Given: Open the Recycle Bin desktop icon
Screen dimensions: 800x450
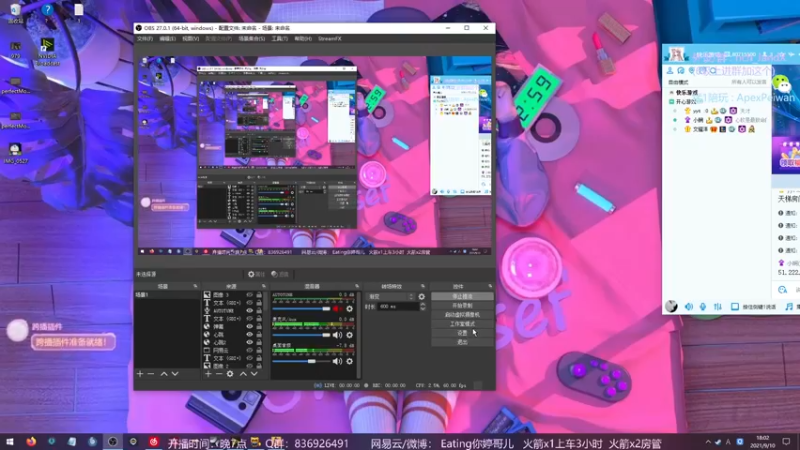Looking at the screenshot, I should pyautogui.click(x=15, y=13).
